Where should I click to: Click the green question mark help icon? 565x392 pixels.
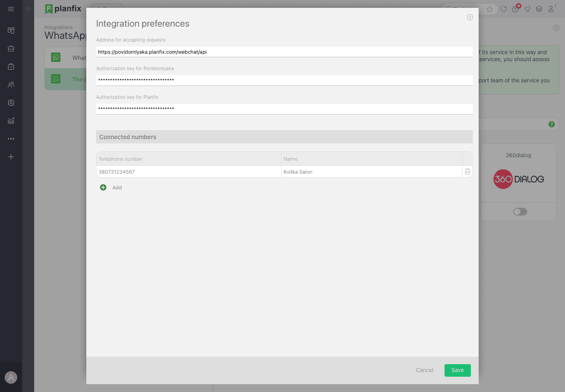pos(552,124)
